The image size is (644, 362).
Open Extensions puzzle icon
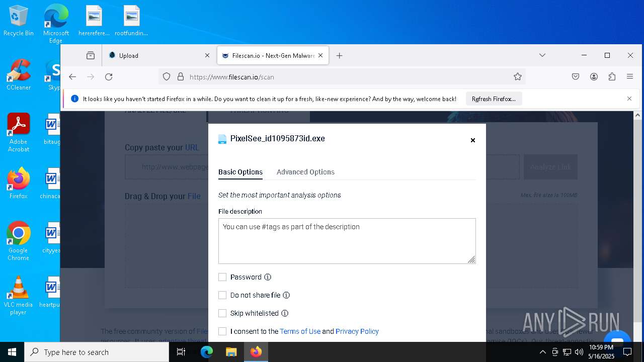612,77
